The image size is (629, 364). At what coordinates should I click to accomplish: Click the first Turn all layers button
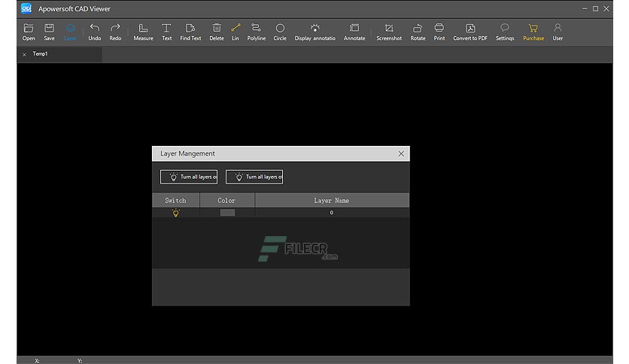tap(189, 177)
